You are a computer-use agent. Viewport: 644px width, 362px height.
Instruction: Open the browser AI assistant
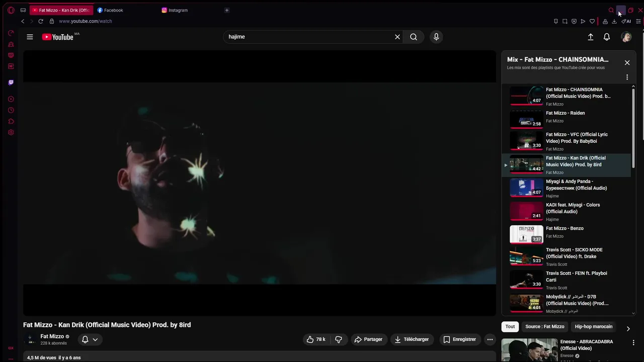coord(626,21)
